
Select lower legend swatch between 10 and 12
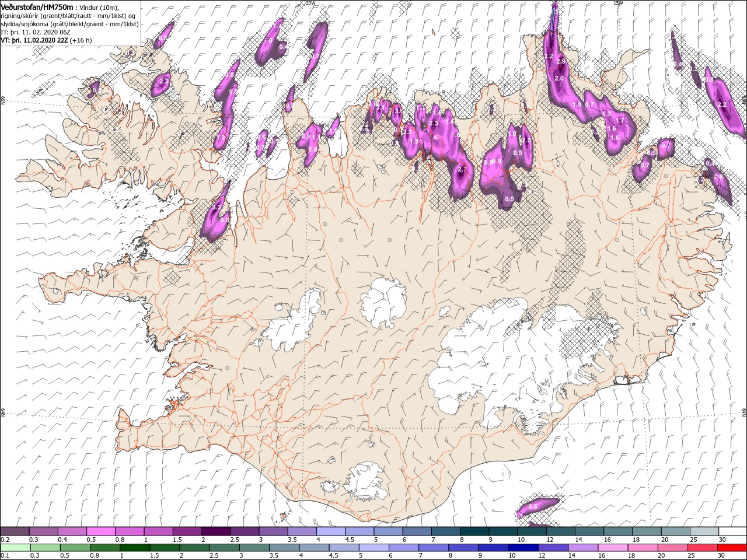523,547
